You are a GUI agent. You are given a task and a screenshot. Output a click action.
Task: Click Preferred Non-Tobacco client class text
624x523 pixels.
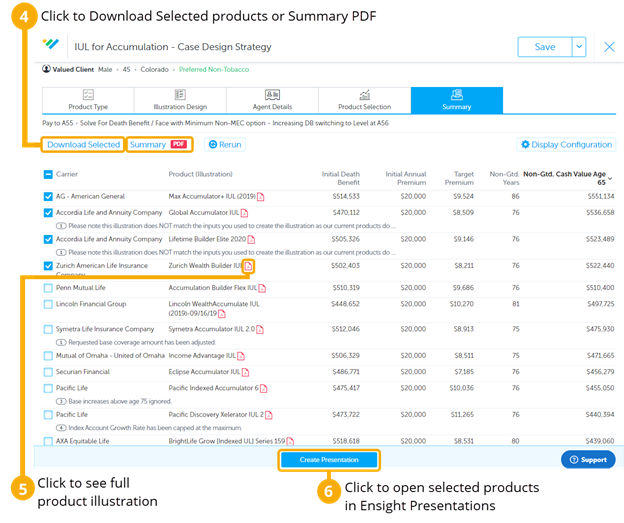(x=214, y=69)
